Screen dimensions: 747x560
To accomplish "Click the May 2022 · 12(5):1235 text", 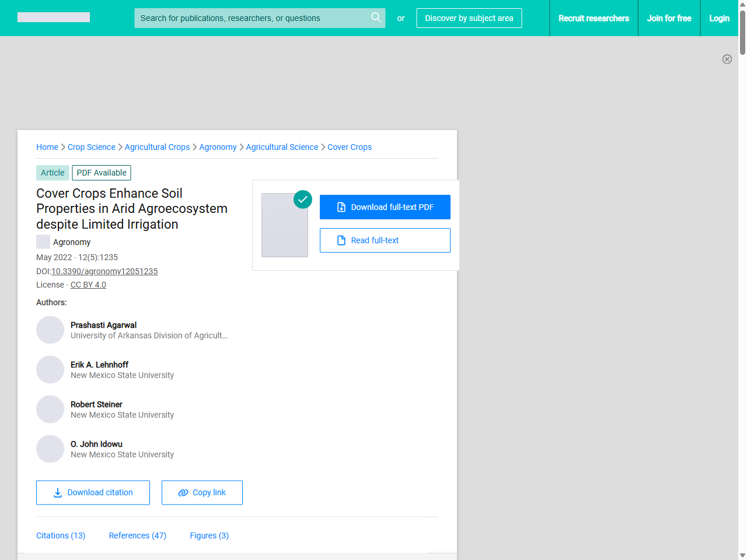I will coord(77,257).
